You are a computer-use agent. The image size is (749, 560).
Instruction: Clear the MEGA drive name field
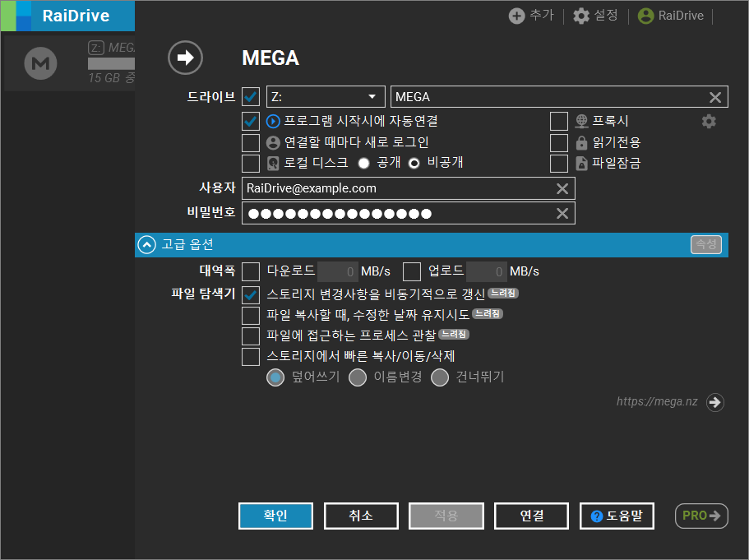coord(715,97)
